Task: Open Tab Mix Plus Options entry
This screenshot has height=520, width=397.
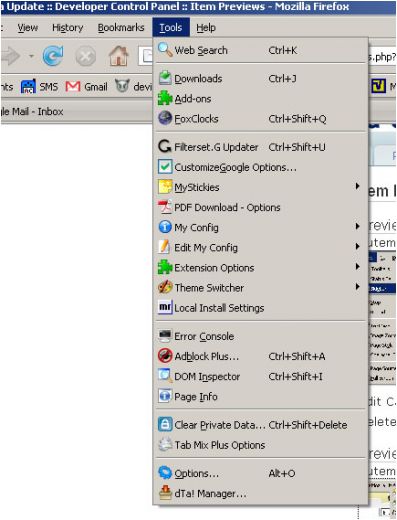Action: (261, 445)
